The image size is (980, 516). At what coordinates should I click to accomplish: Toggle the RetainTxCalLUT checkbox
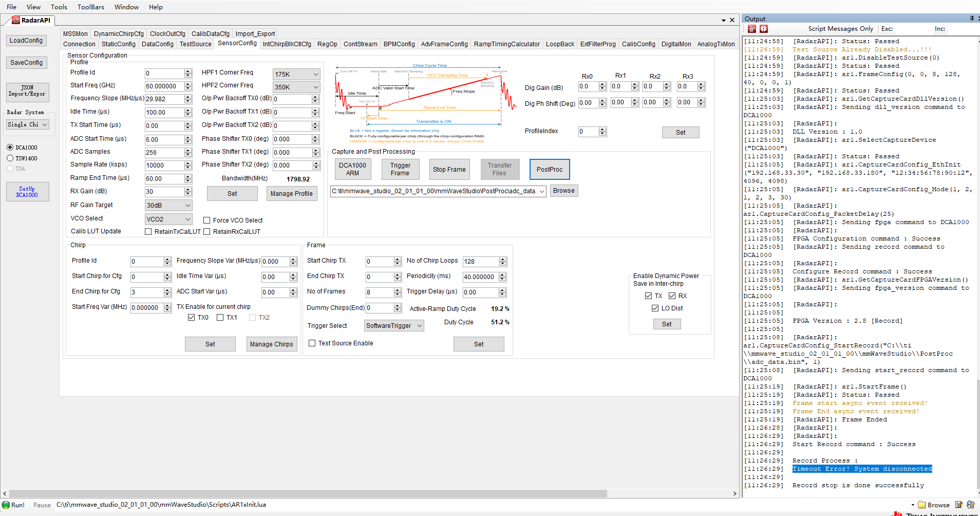(x=148, y=232)
